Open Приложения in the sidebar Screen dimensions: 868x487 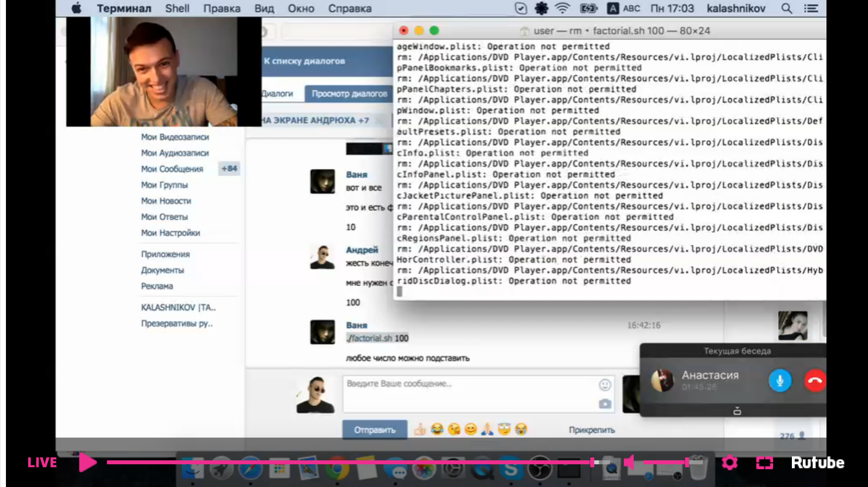point(166,254)
